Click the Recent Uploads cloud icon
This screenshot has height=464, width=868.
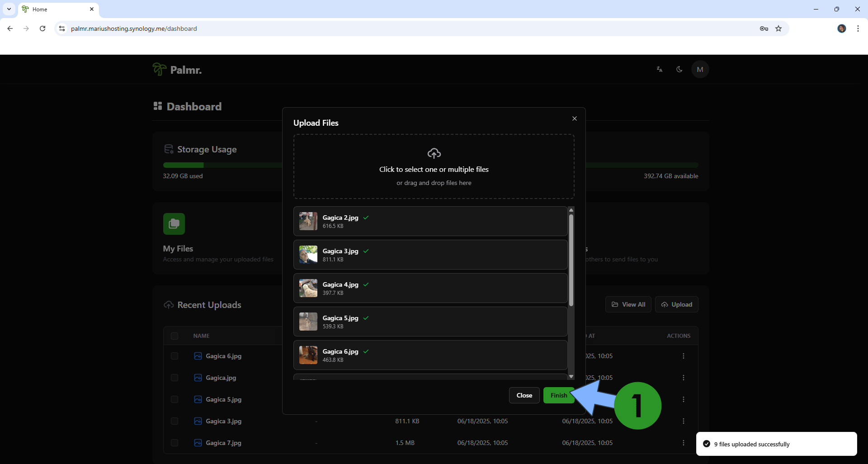coord(169,305)
